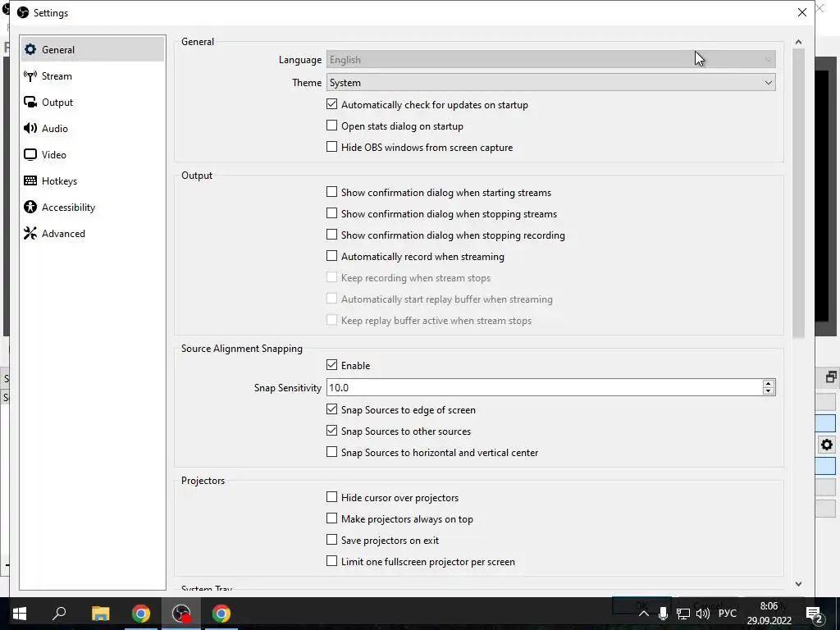
Task: Enable Make projectors always on top
Action: point(331,518)
